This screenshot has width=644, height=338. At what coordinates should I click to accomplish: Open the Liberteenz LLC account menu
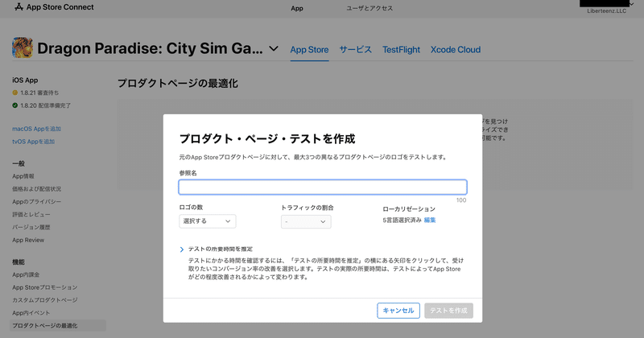[607, 7]
